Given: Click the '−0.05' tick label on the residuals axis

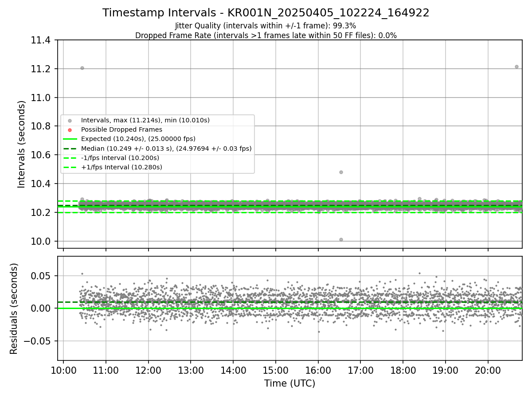Looking at the screenshot, I should pyautogui.click(x=37, y=341).
